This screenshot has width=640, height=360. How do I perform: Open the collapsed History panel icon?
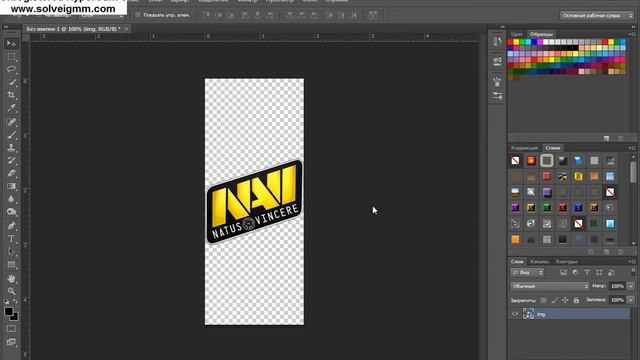497,42
